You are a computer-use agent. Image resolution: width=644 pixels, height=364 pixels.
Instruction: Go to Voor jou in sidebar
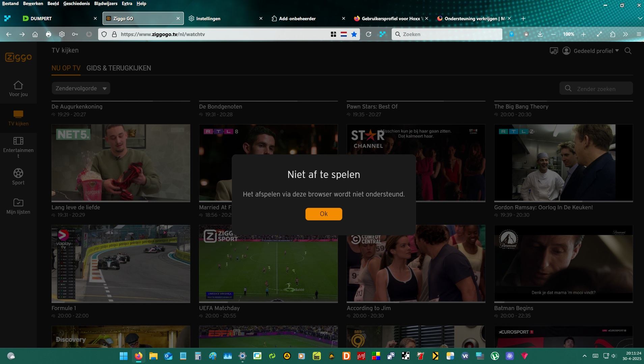click(x=18, y=89)
